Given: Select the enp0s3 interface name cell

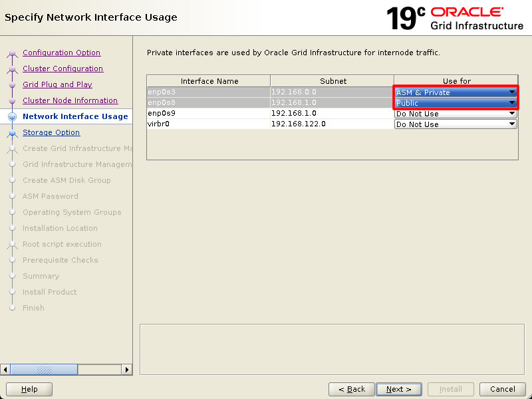Looking at the screenshot, I should pyautogui.click(x=209, y=92).
